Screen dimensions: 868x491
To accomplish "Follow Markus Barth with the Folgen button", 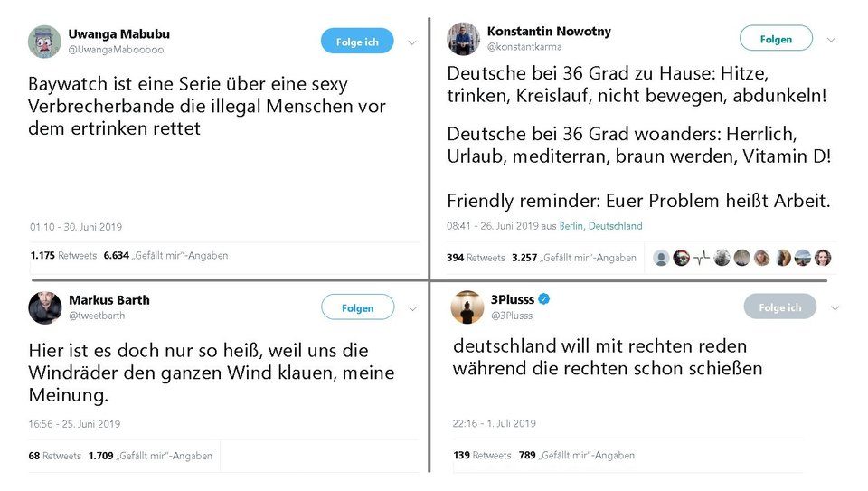I will click(x=358, y=307).
